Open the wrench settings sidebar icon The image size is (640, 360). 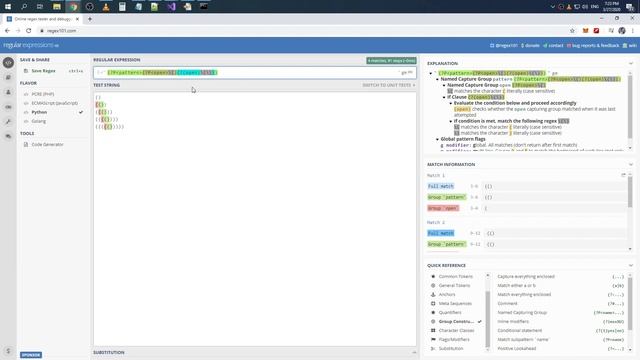(x=8, y=122)
